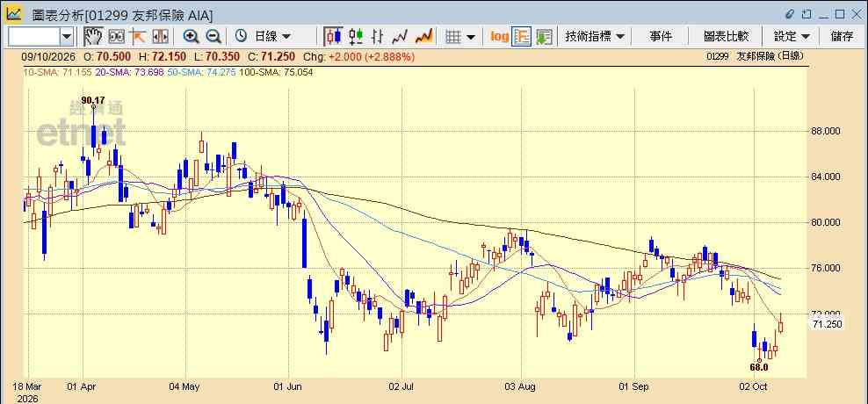
Task: Switch to OHLC bar chart style
Action: click(x=378, y=37)
